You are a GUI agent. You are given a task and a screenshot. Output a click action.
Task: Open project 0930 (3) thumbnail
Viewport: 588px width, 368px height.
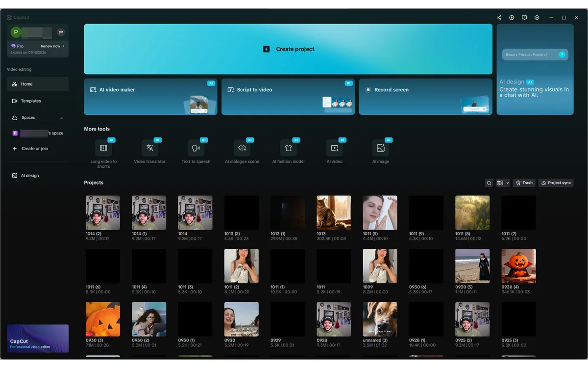103,319
